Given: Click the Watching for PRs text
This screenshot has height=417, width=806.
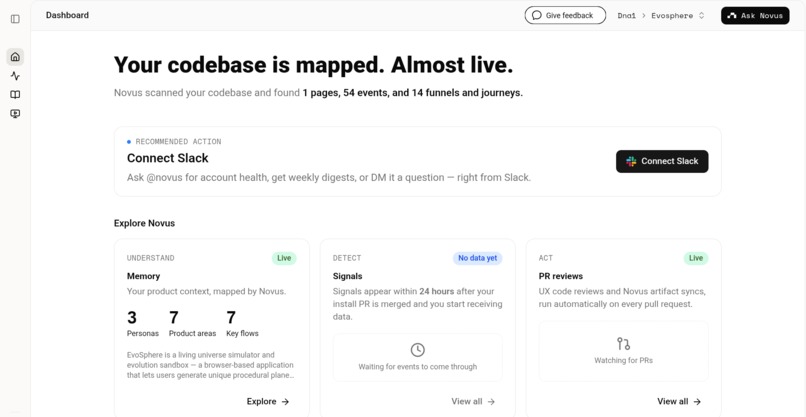Looking at the screenshot, I should tap(624, 360).
